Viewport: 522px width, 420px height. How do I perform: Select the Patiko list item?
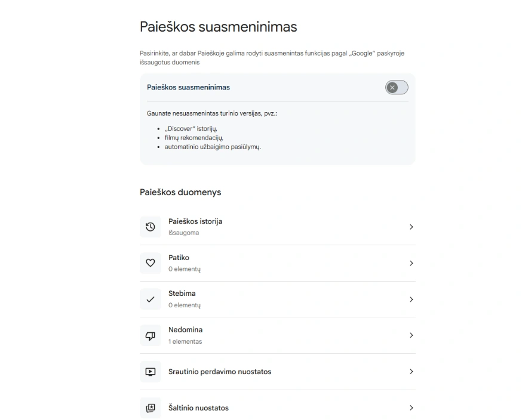pyautogui.click(x=278, y=263)
